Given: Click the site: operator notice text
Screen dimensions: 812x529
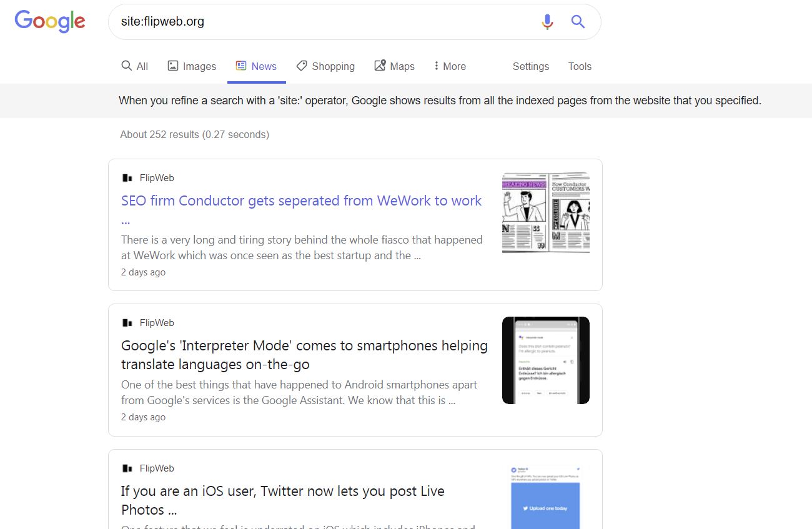Looking at the screenshot, I should click(440, 101).
